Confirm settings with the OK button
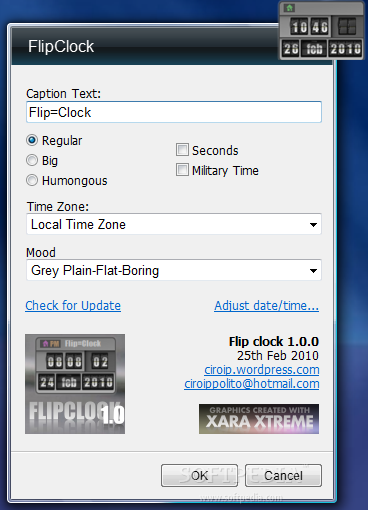The image size is (368, 510). 199,476
